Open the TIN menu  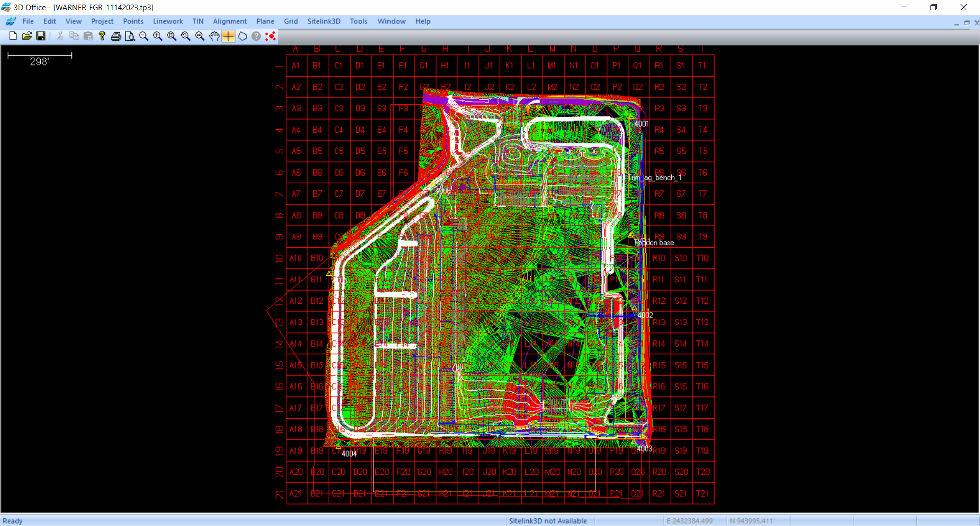pos(198,21)
